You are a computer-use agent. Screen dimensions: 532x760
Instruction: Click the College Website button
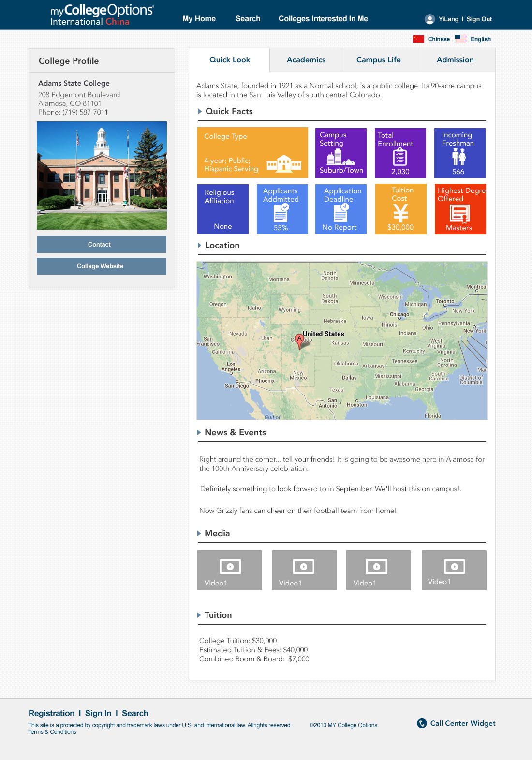coord(102,266)
